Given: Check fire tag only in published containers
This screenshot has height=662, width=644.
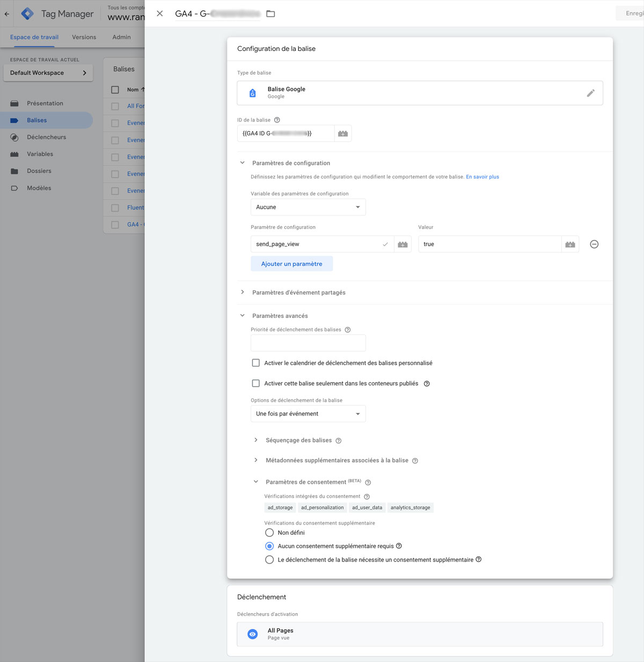Looking at the screenshot, I should pos(256,383).
